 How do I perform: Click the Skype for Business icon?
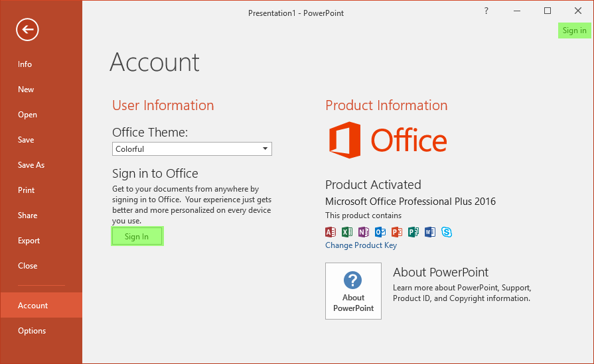click(x=447, y=232)
